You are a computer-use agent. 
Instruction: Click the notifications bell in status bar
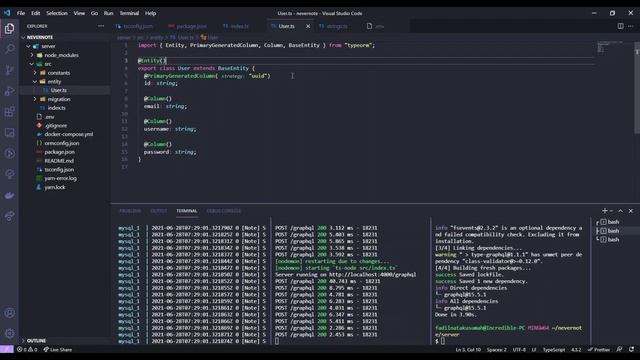click(x=631, y=349)
